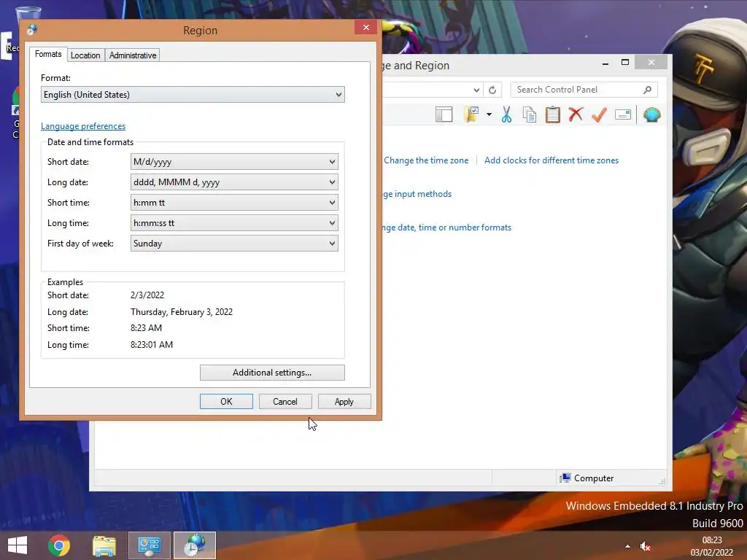Open the Short time format dropdown
The width and height of the screenshot is (747, 560).
(x=234, y=203)
